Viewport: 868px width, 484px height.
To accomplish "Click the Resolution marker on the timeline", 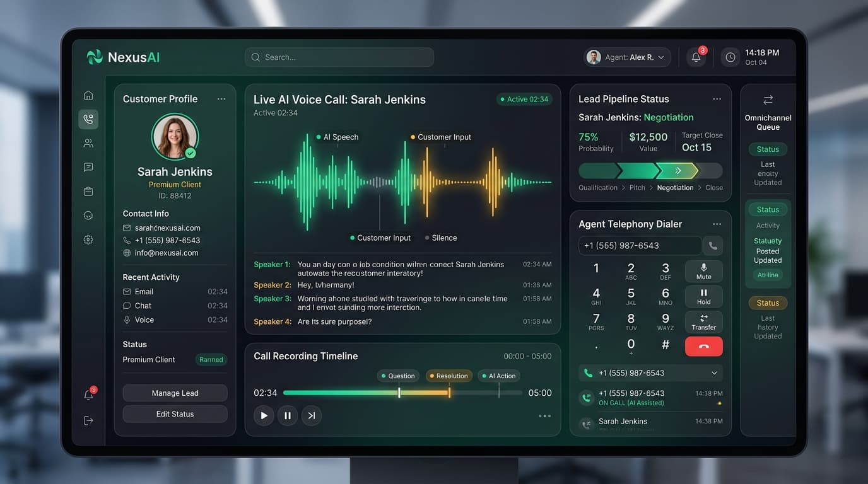I will pyautogui.click(x=449, y=376).
